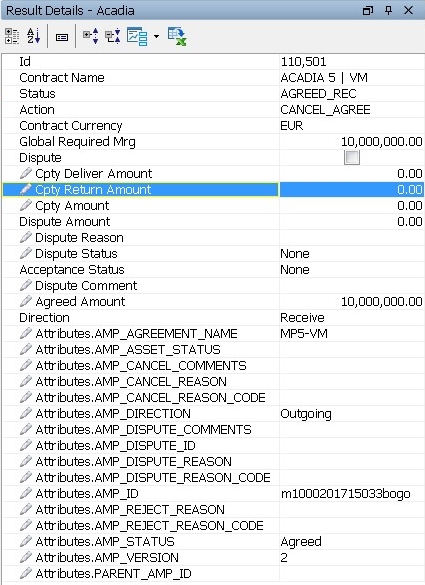Viewport: 425px width, 585px height.
Task: Click the Categorized view toolbar icon
Action: tap(12, 36)
